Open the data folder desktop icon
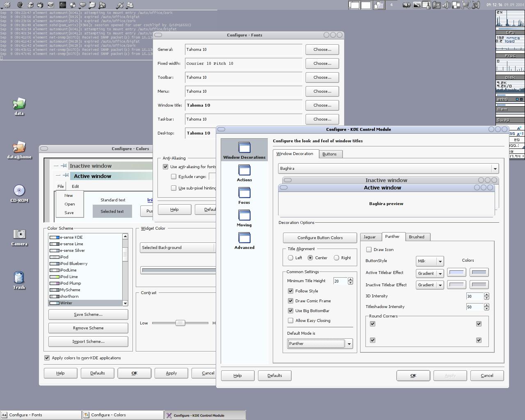525x420 pixels. pyautogui.click(x=19, y=107)
